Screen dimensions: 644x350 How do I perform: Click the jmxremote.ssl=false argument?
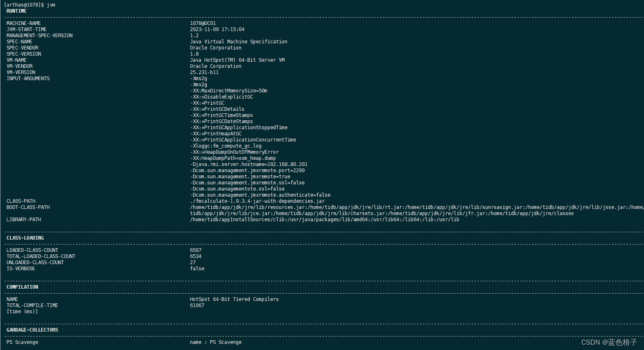(247, 183)
